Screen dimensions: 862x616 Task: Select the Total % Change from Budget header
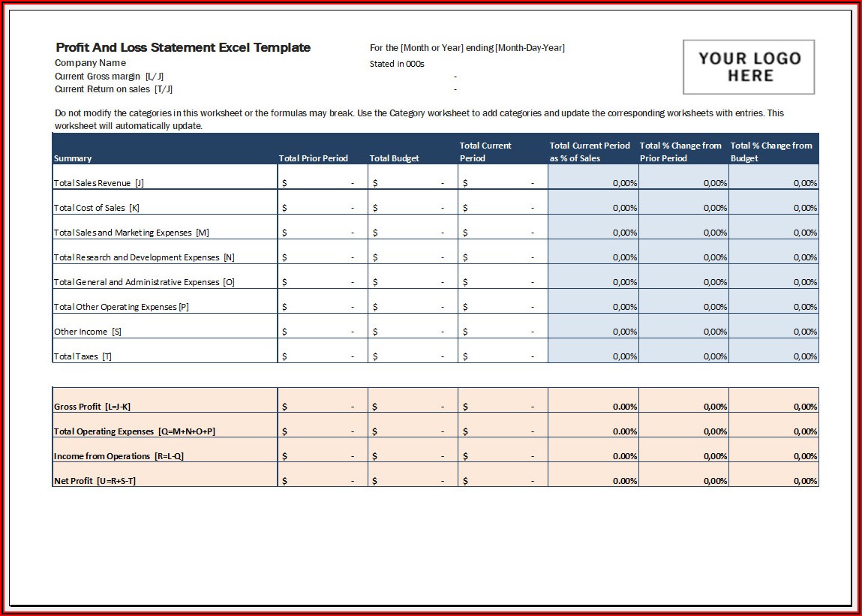tap(773, 152)
